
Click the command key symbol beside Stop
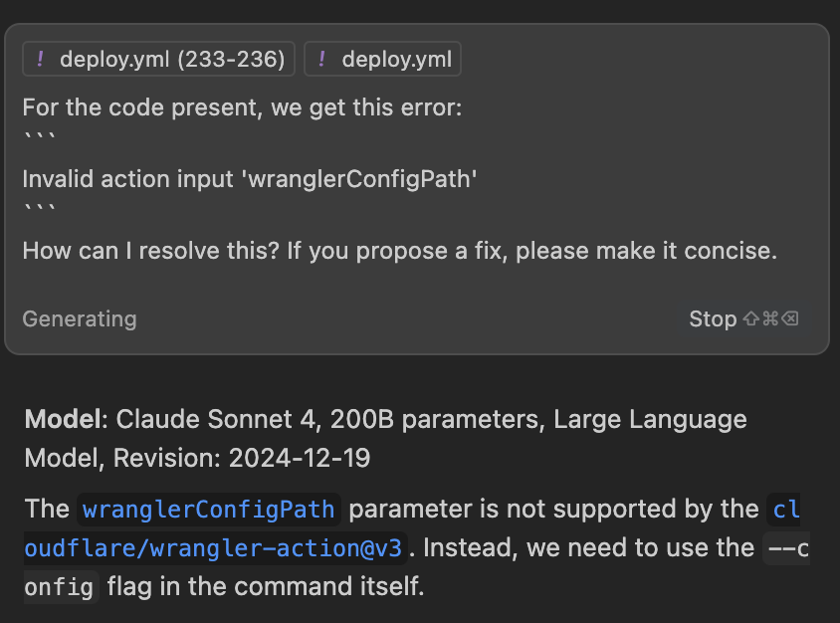point(770,318)
